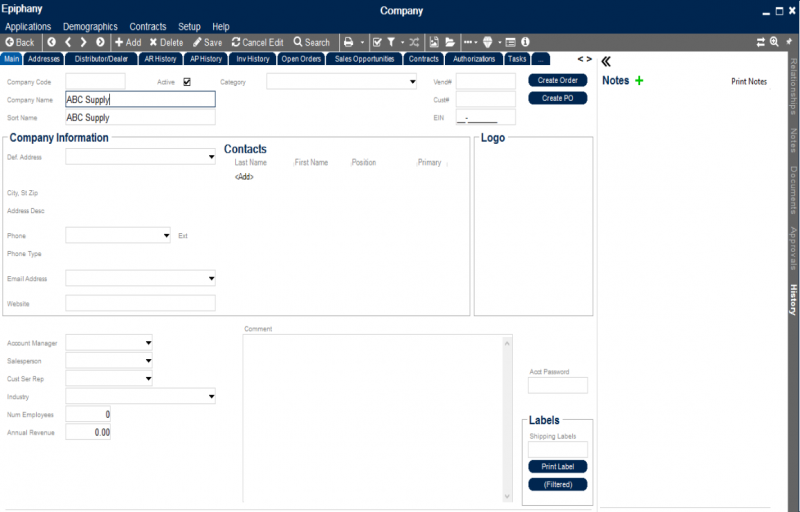Click the image document icon in toolbar

[x=434, y=42]
